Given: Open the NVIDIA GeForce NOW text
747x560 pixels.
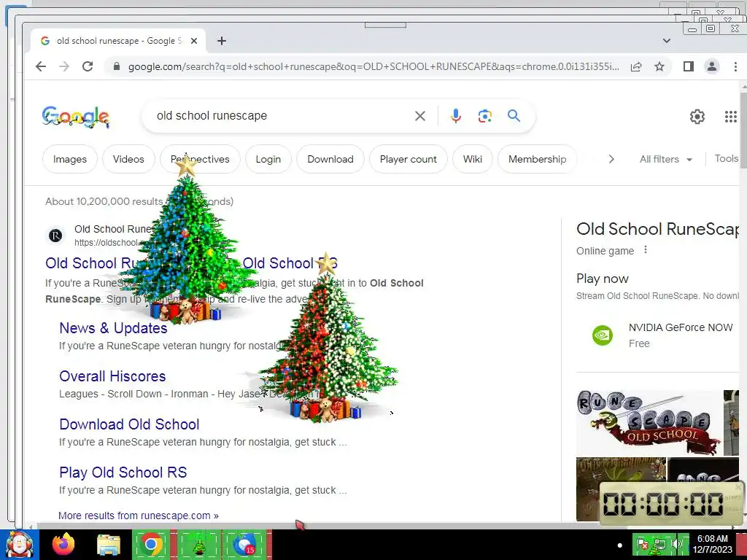Looking at the screenshot, I should (681, 327).
